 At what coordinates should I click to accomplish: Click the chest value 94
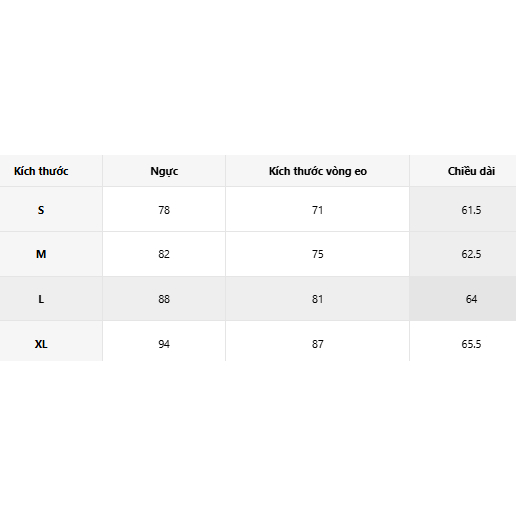click(x=164, y=344)
